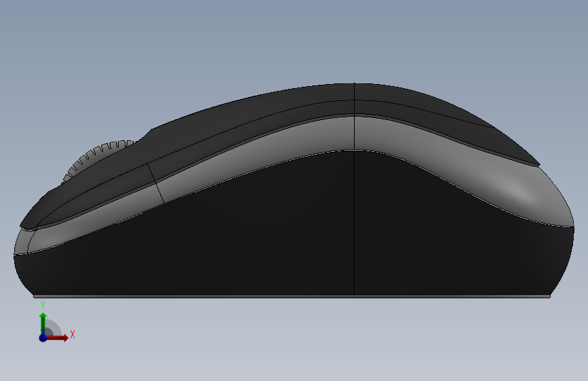This screenshot has height=381, width=588.
Task: Click the blue Z axis ball of the triad
Action: [x=43, y=338]
